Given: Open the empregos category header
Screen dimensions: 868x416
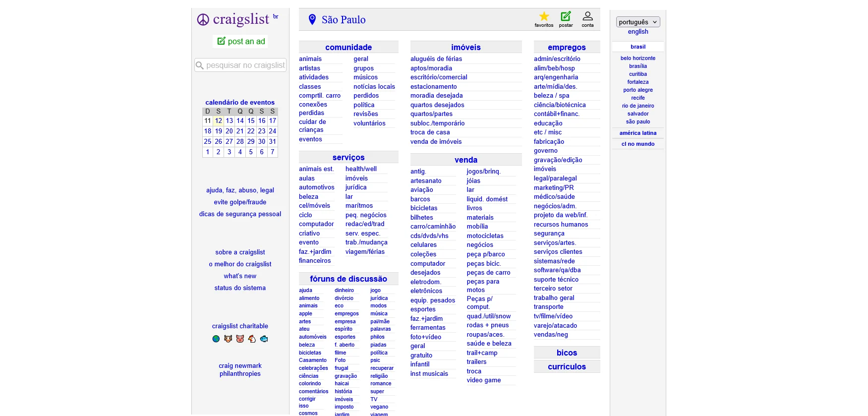Looking at the screenshot, I should coord(567,48).
